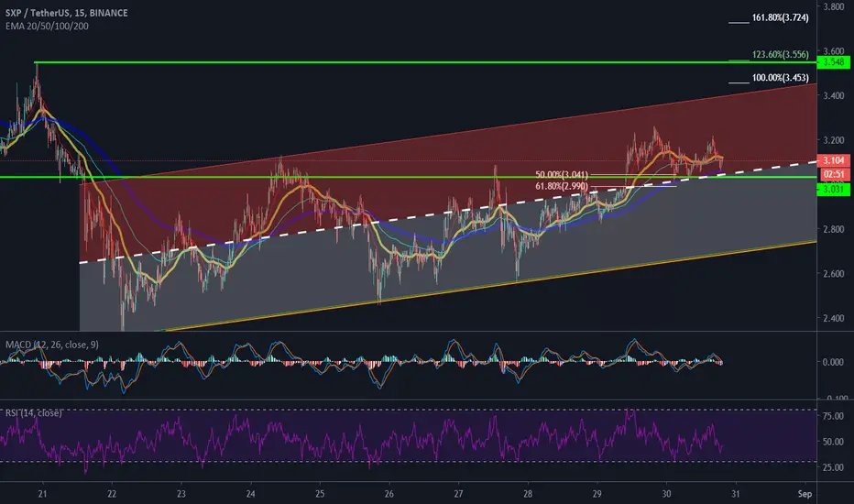
Task: Click the green 3.548 price tag
Action: pos(834,62)
